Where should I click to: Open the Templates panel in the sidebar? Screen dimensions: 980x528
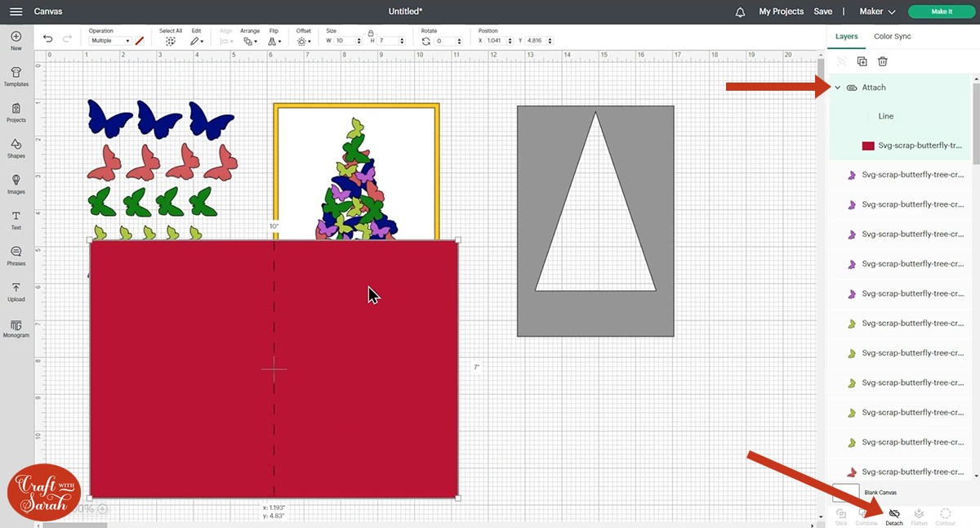(x=16, y=76)
